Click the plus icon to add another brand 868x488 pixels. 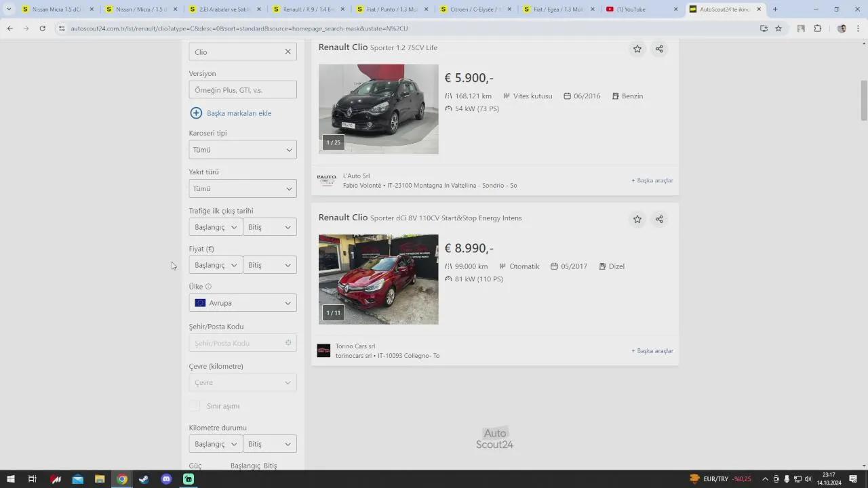(x=196, y=113)
